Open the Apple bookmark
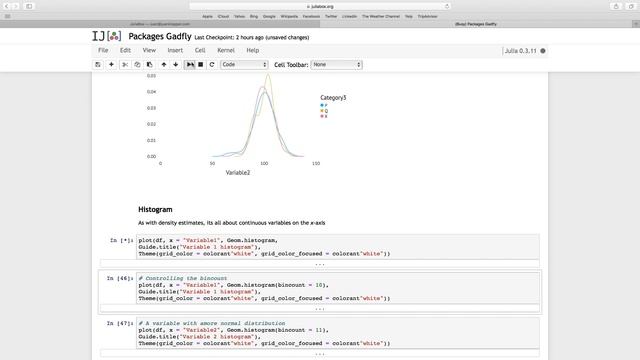This screenshot has width=640, height=360. pos(207,16)
